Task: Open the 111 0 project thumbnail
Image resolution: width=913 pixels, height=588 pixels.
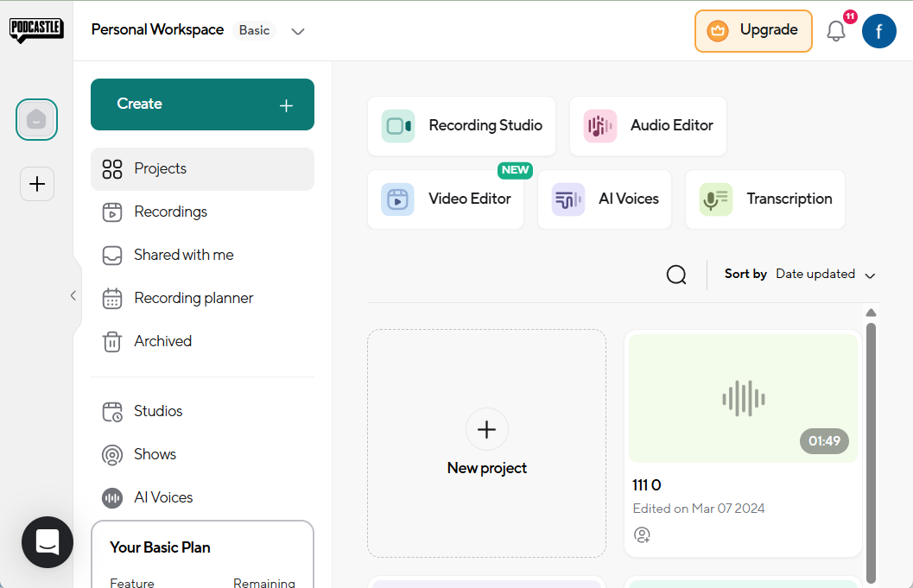Action: (743, 398)
